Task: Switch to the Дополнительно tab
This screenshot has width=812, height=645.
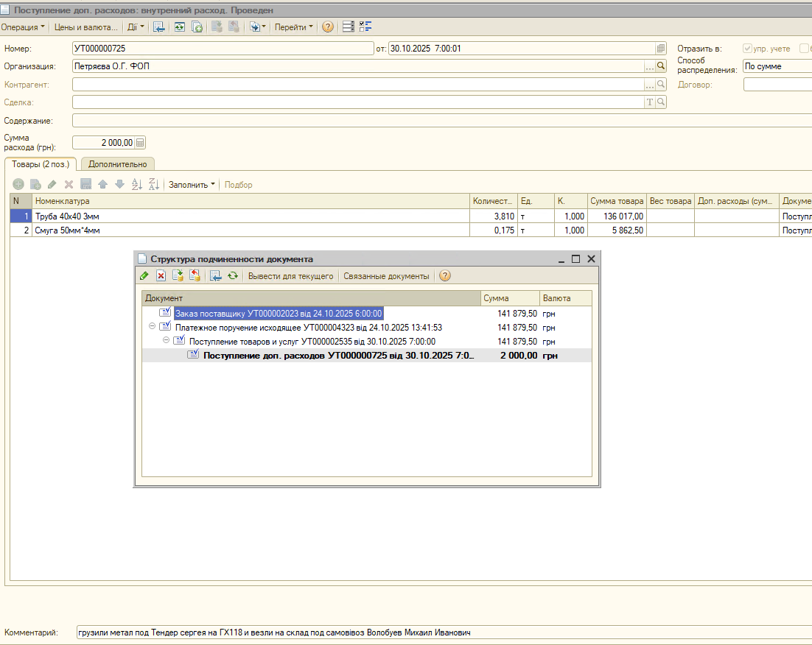Action: [118, 164]
